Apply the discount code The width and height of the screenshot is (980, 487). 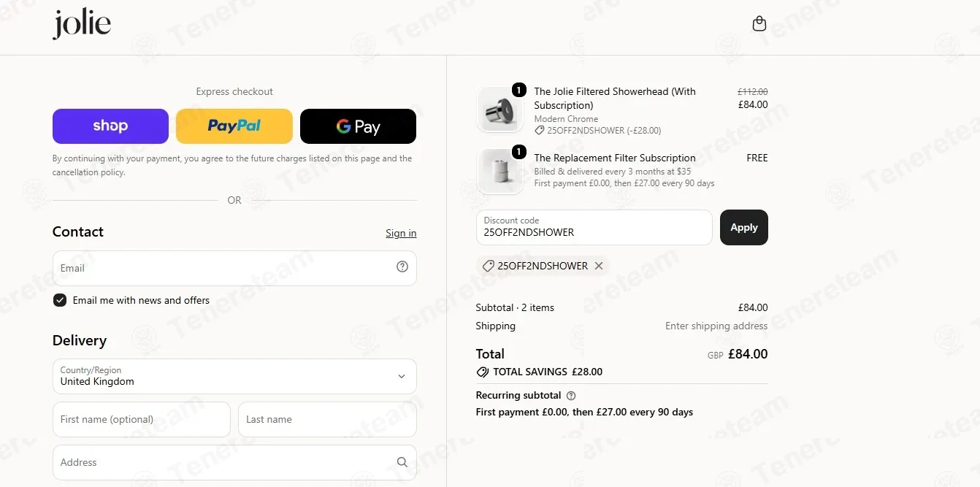point(744,228)
